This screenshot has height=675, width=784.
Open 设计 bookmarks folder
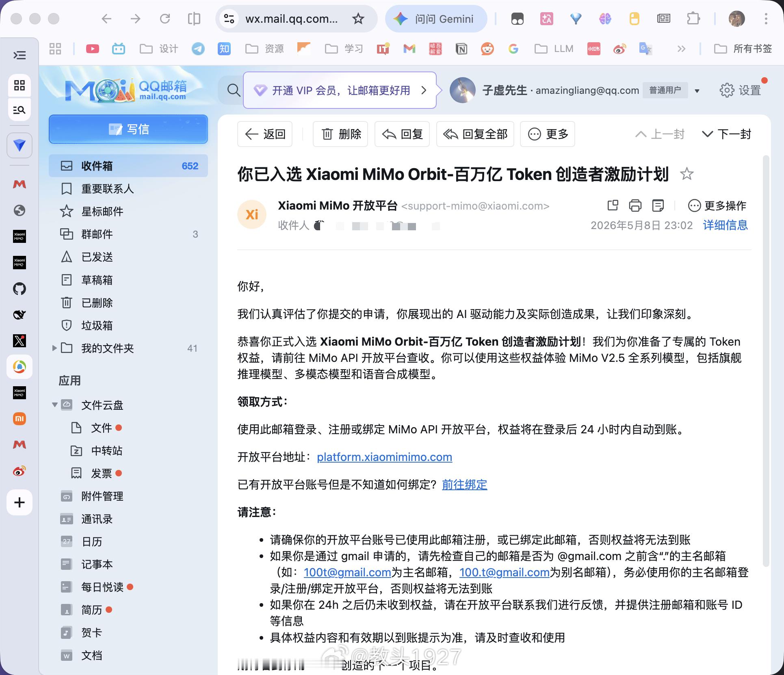pyautogui.click(x=159, y=49)
